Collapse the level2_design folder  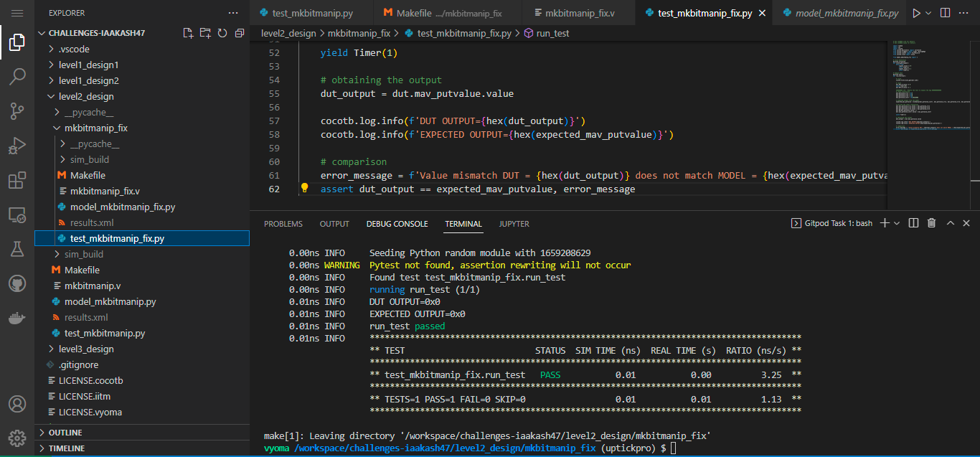click(x=142, y=96)
